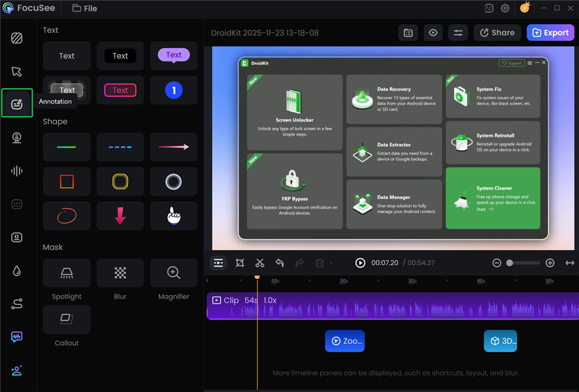Viewport: 579px width, 392px height.
Task: Insert blue dashed line shape
Action: point(120,147)
